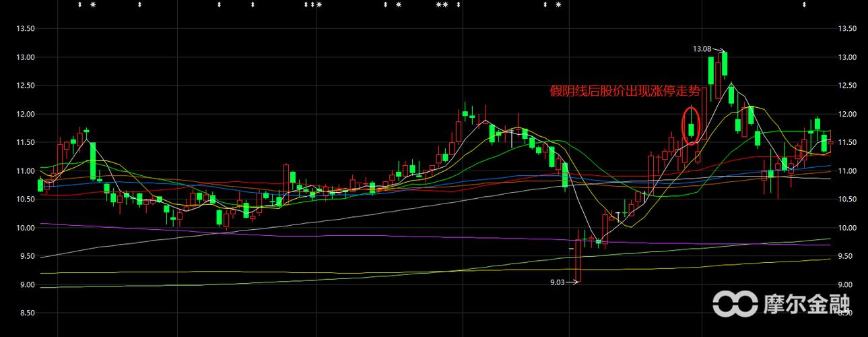The height and width of the screenshot is (337, 868).
Task: Click 10.50 on the right price axis
Action: pos(847,200)
